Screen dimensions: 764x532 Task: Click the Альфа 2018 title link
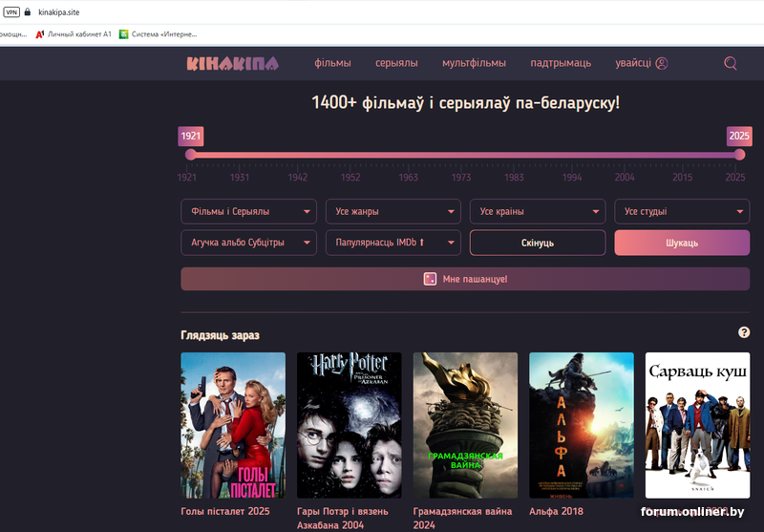pos(556,511)
